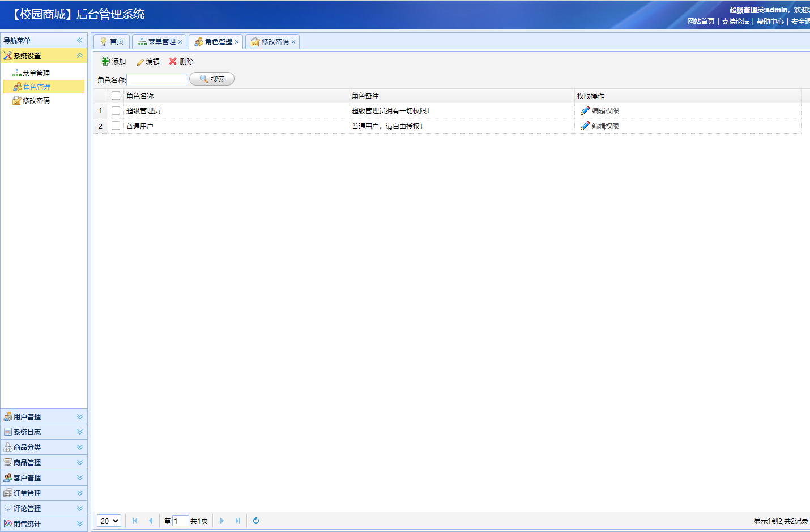Click edit-permissions pencil for 普通用户 row

pos(585,126)
